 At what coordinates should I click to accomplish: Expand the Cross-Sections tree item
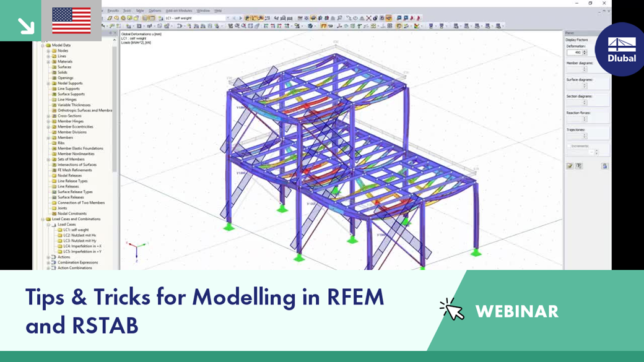tap(48, 116)
